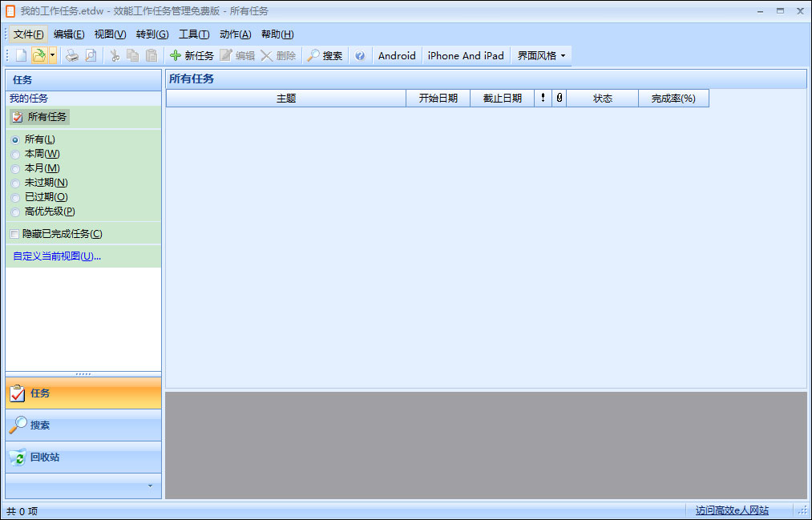Select the 本月(M) radio button
The height and width of the screenshot is (520, 812).
(15, 169)
